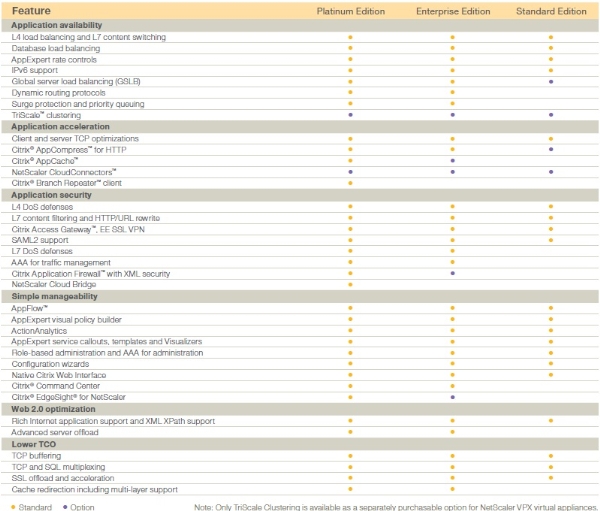Click 'Dynamic routing protocols' label
The image size is (600, 511).
pos(58,93)
